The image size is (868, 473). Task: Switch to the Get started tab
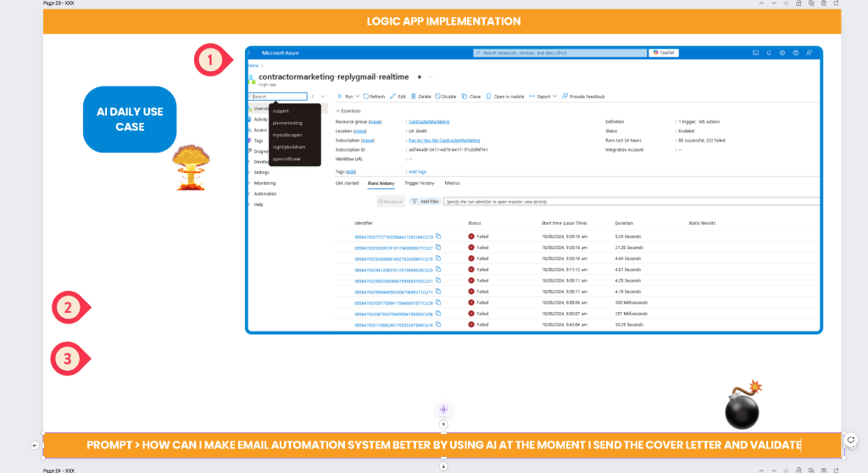pyautogui.click(x=347, y=183)
